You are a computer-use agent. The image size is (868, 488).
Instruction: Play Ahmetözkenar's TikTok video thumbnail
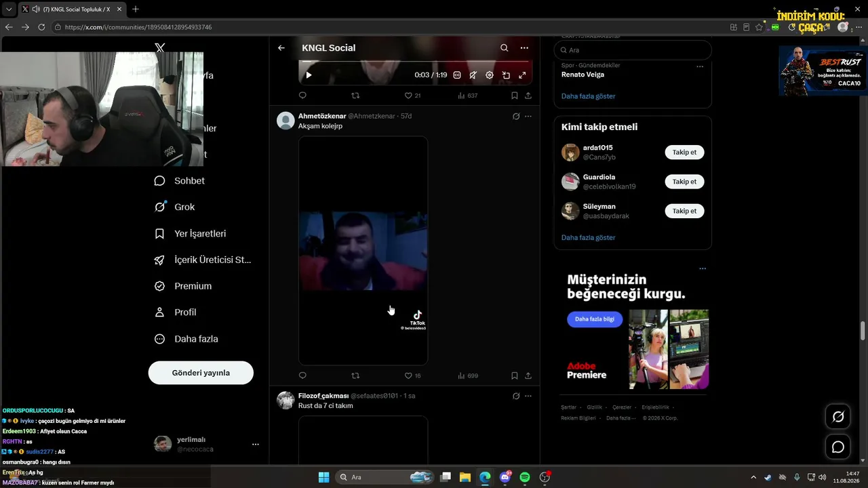coord(363,251)
